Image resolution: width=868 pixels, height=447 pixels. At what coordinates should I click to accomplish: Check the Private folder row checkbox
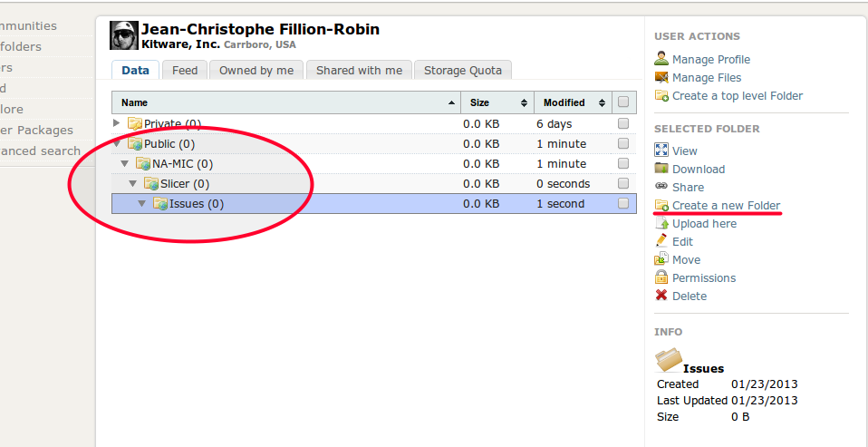[623, 123]
